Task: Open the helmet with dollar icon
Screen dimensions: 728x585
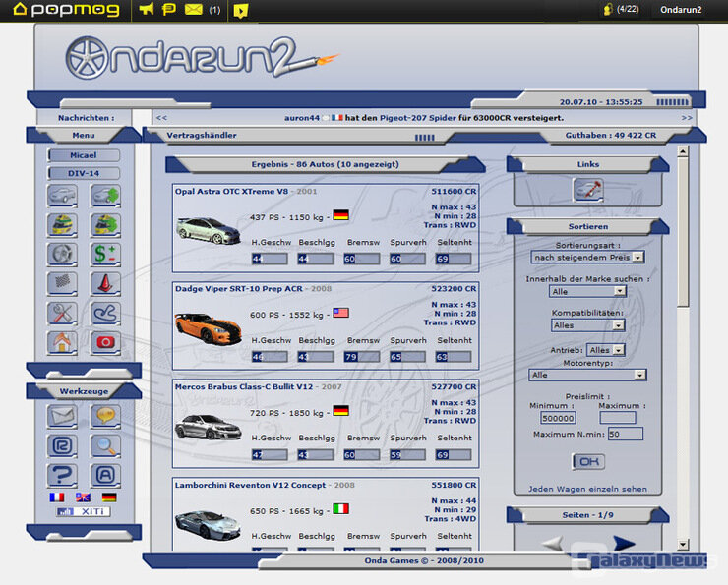Action: 105,225
